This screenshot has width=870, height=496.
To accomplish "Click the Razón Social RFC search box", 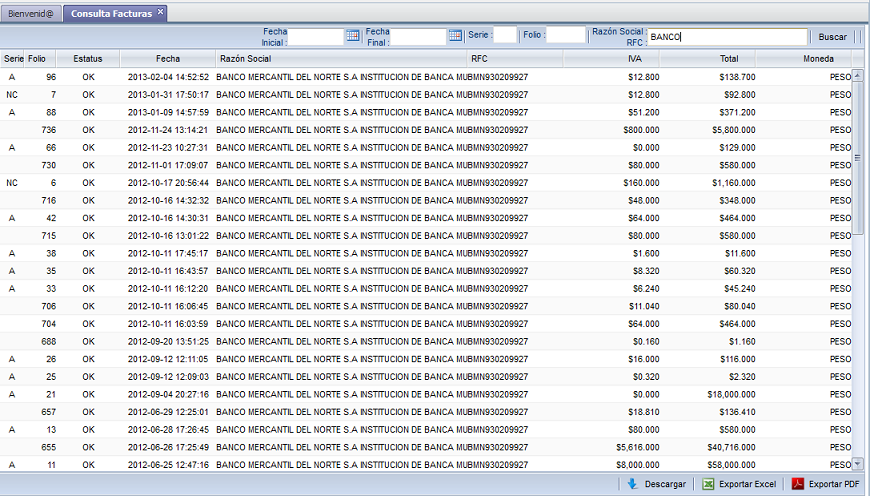I will [x=727, y=37].
